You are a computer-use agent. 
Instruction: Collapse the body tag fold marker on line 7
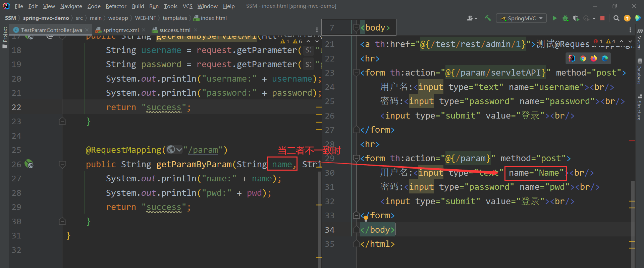point(357,28)
